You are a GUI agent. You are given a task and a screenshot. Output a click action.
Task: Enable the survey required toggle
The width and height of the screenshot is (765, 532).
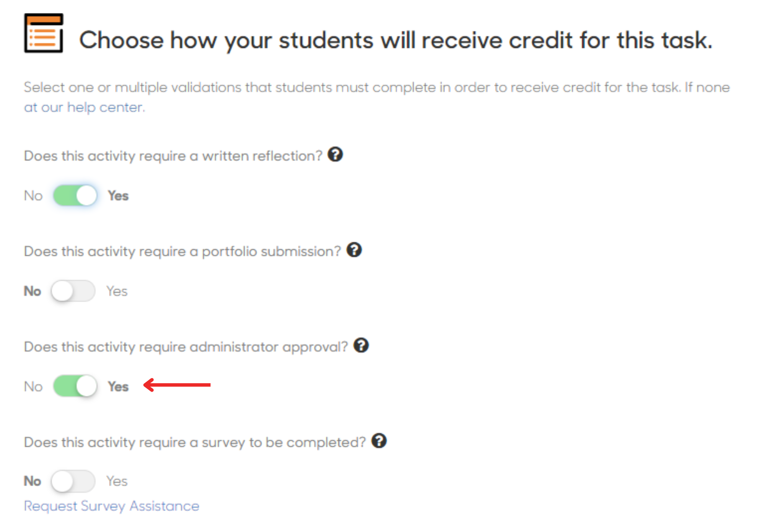point(73,481)
